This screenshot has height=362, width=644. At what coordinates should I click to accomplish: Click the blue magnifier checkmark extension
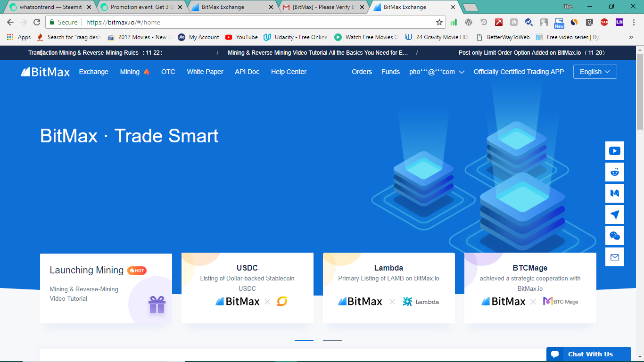529,22
